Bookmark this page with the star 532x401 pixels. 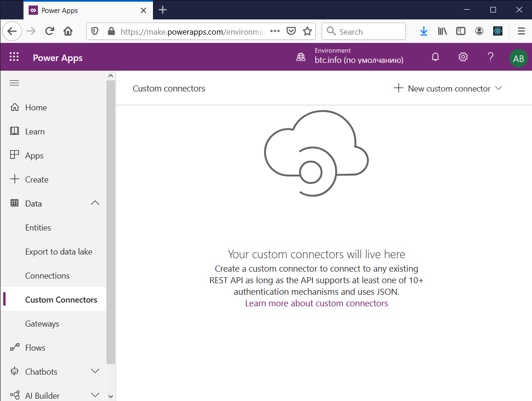coord(307,31)
